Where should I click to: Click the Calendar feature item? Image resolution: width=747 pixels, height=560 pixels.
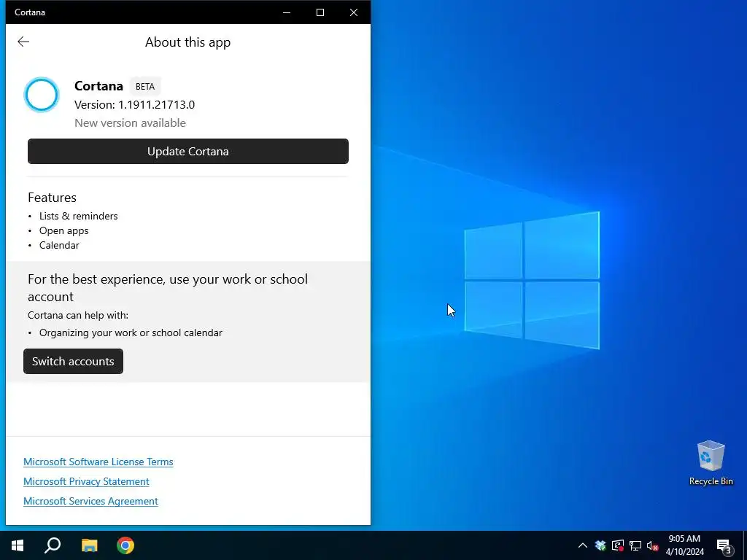(x=59, y=245)
